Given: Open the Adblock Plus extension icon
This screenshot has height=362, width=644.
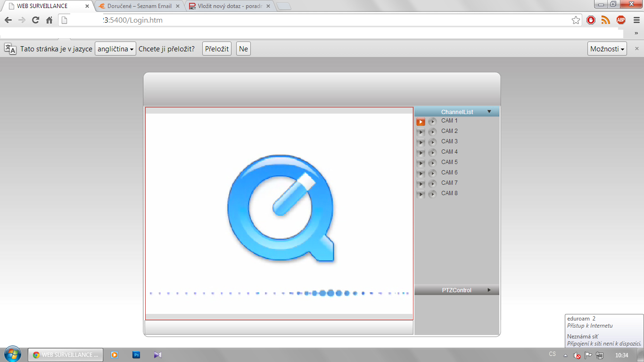Looking at the screenshot, I should (x=621, y=20).
